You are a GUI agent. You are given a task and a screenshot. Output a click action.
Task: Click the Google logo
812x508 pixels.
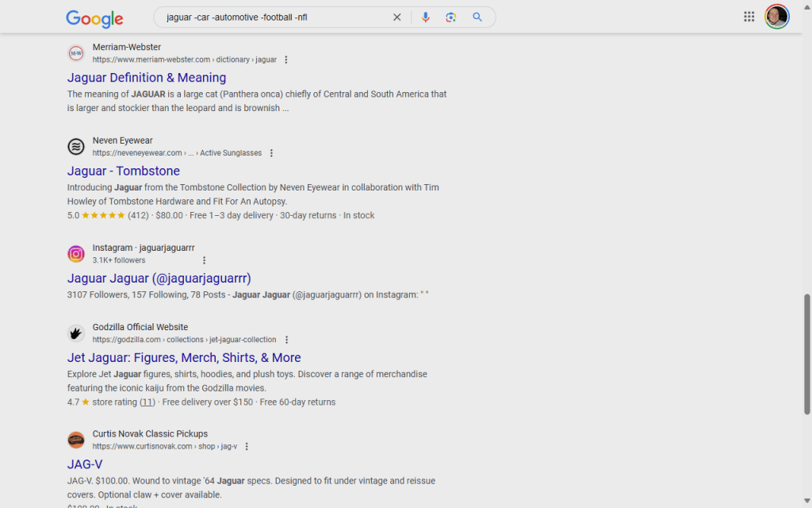94,17
